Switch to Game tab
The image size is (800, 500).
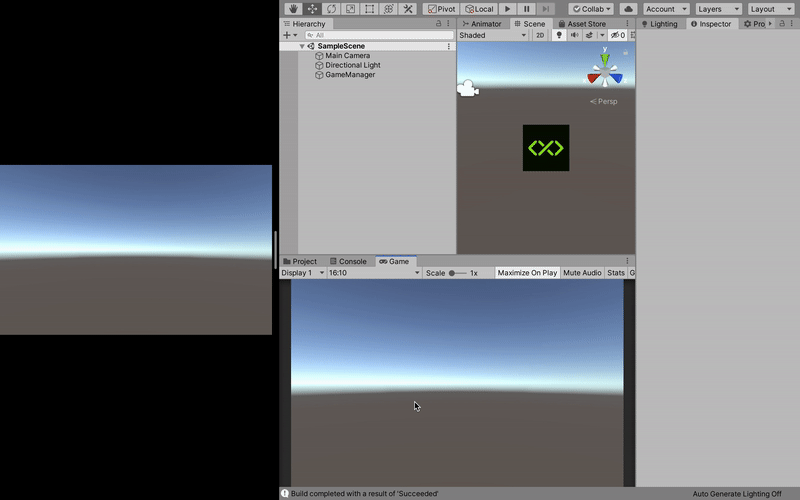pos(394,261)
